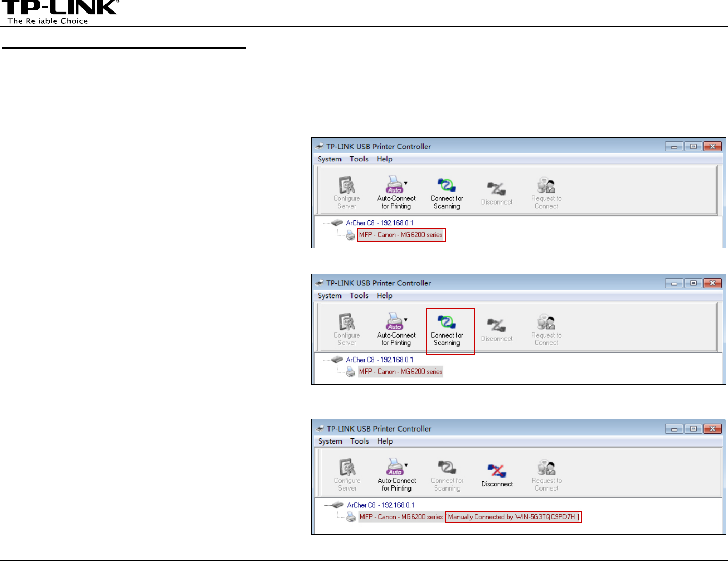Open the Tools menu in the bottom window

coord(359,441)
